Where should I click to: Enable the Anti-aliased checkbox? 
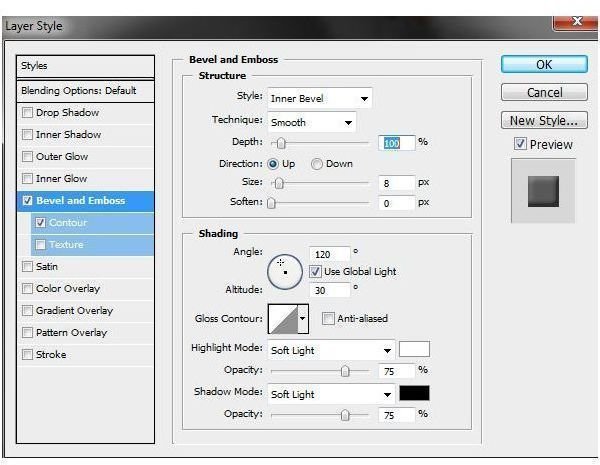tap(328, 318)
